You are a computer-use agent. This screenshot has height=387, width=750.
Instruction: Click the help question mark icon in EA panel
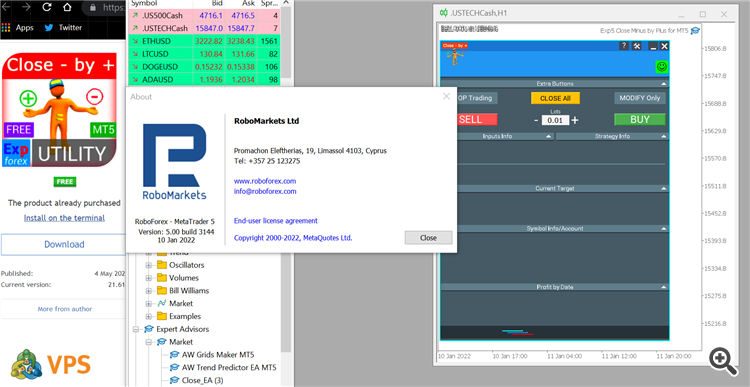(624, 46)
